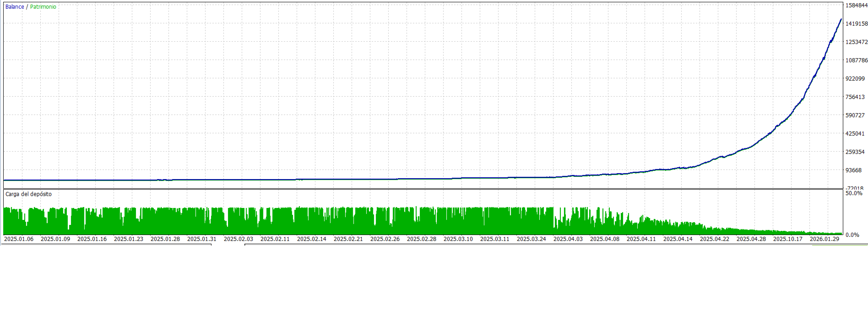Click the 2025.04.22 date label
Image resolution: width=868 pixels, height=317 pixels.
click(x=715, y=239)
